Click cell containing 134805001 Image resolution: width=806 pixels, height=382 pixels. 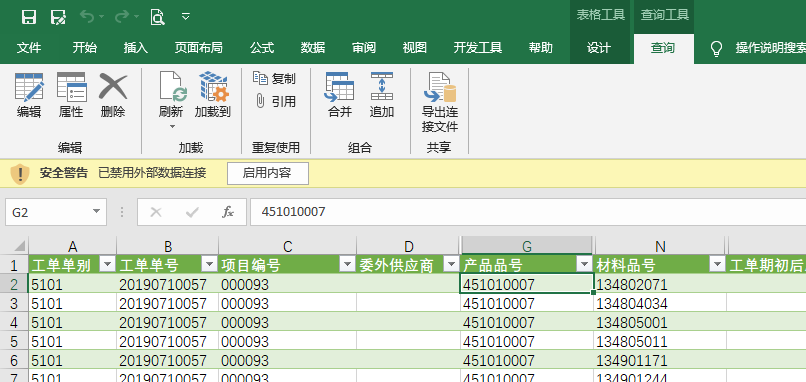tap(660, 322)
